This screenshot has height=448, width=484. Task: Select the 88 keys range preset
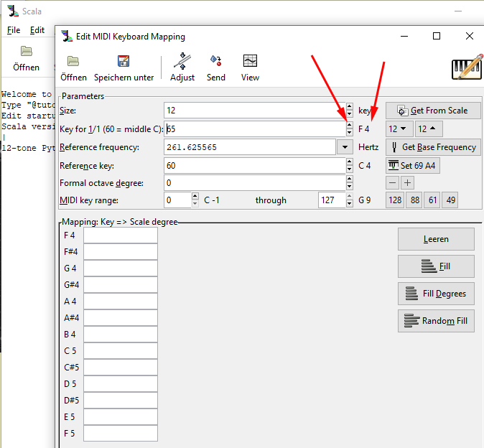pyautogui.click(x=415, y=200)
